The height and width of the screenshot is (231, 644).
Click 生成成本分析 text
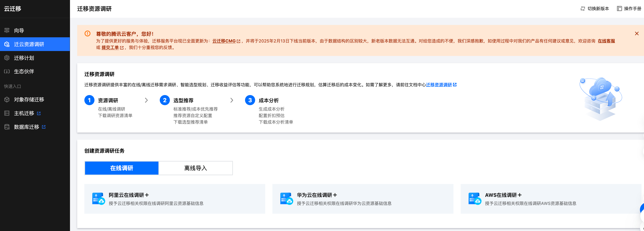coord(272,109)
